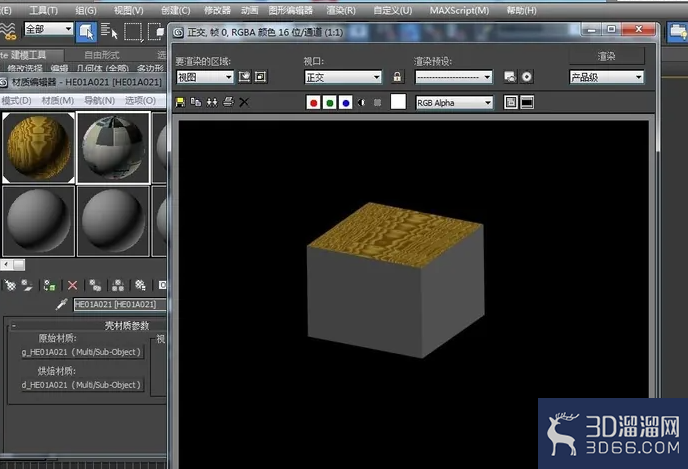Toggle the lock to viewport icon

click(x=397, y=77)
